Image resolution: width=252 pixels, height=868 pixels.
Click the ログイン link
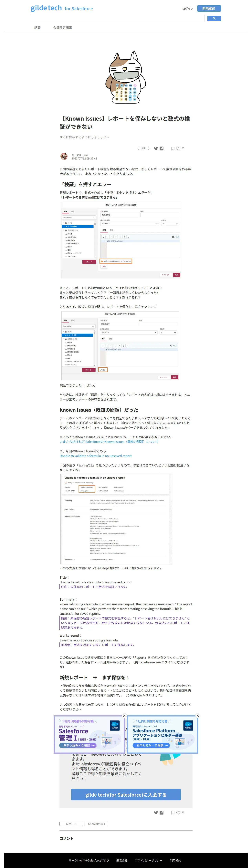(x=188, y=8)
